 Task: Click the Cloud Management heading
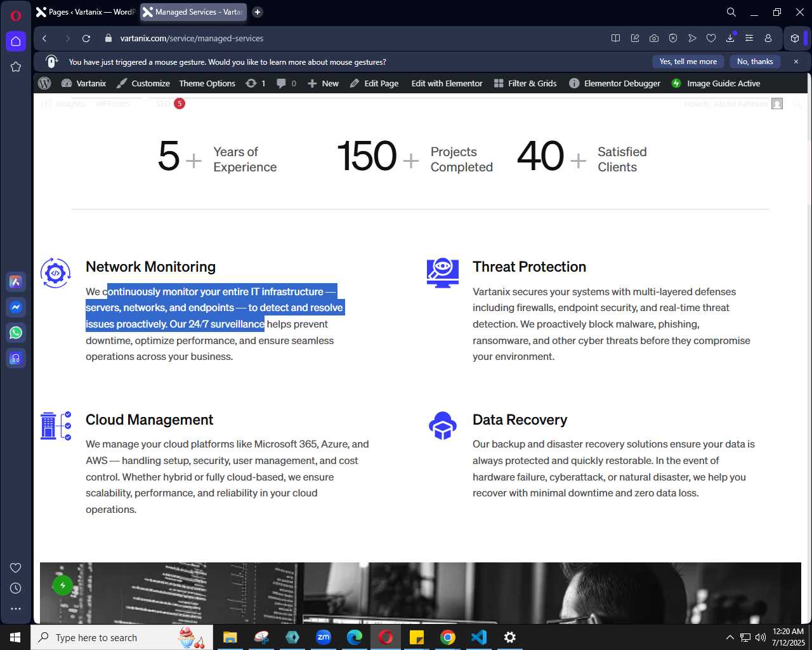[150, 420]
